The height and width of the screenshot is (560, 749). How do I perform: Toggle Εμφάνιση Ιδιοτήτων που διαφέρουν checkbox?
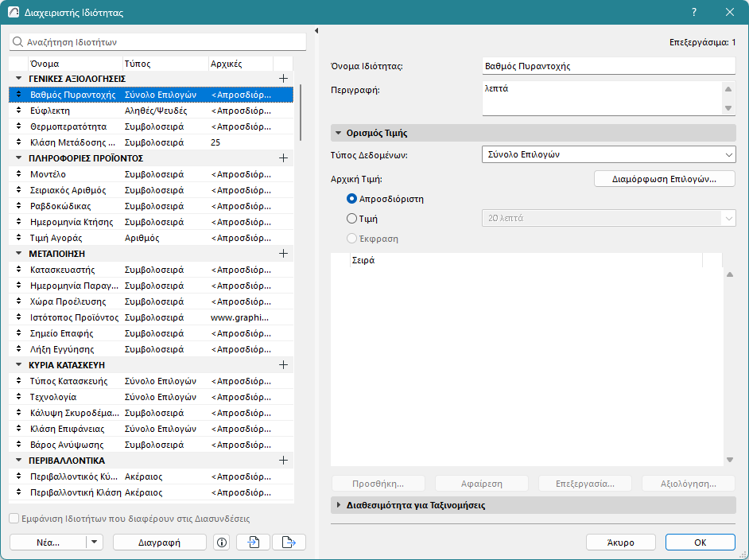click(14, 519)
